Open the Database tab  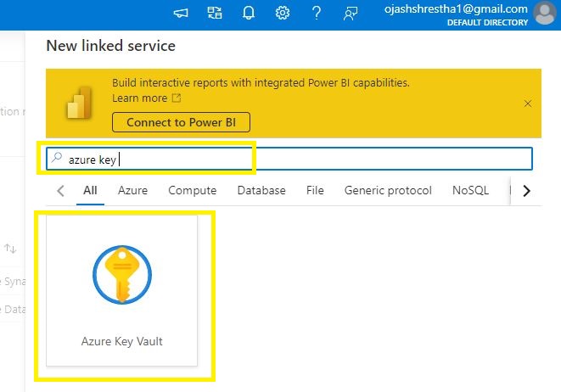coord(261,191)
